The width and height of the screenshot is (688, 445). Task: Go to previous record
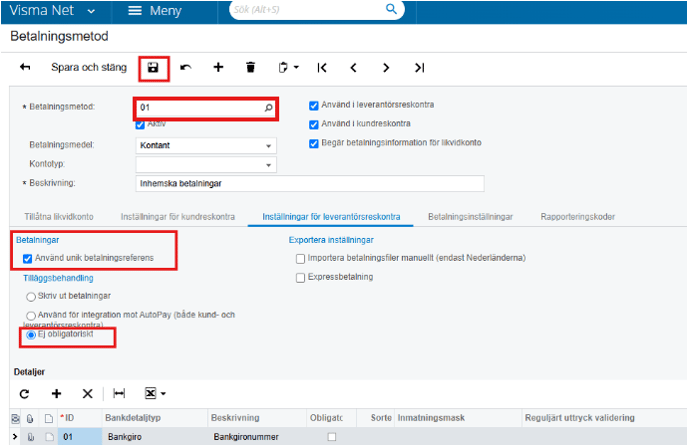point(354,68)
